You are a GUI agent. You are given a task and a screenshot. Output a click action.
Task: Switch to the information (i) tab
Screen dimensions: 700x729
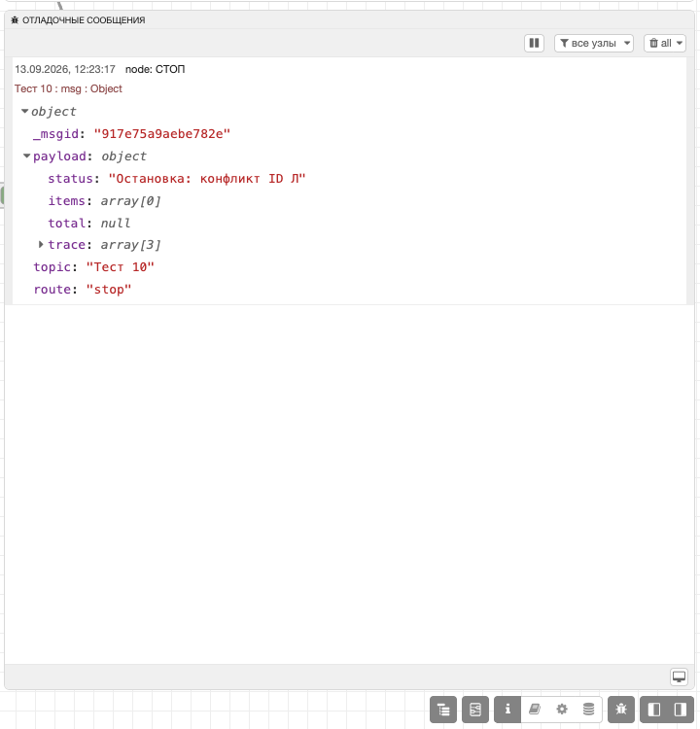click(507, 710)
